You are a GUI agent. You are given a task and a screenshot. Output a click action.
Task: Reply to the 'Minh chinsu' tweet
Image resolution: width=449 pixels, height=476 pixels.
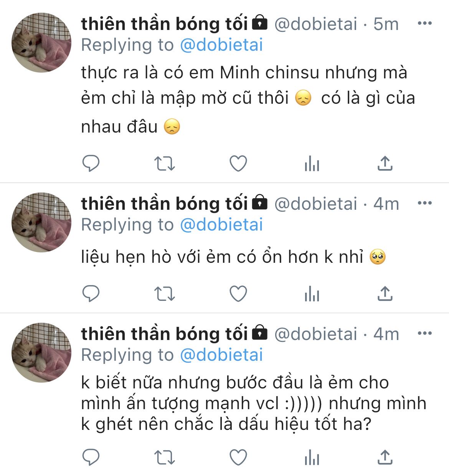pyautogui.click(x=91, y=164)
